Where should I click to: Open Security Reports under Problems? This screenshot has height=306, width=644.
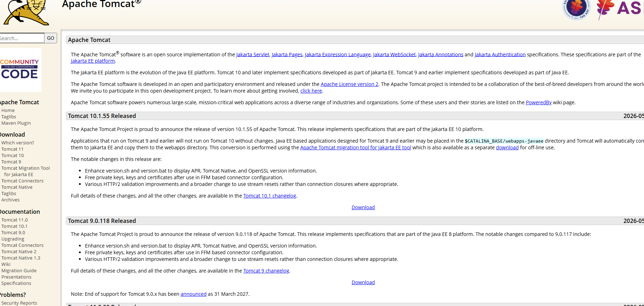coord(19,303)
